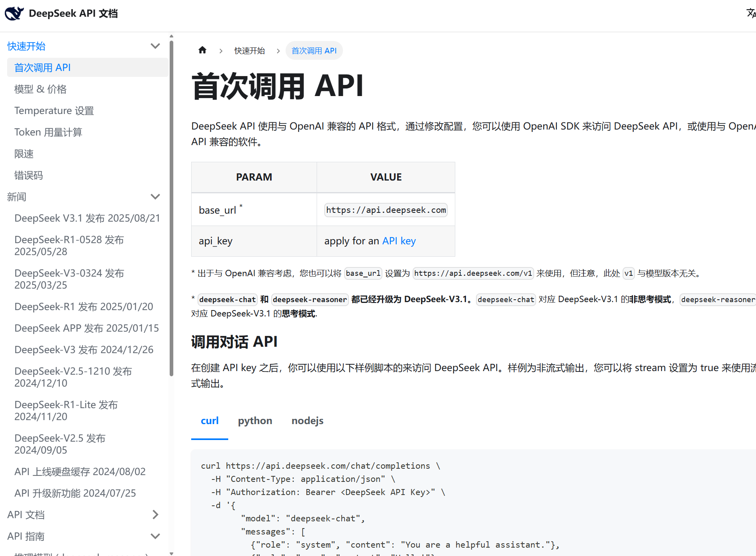756x556 pixels.
Task: Click sidebar scrollbar down arrow
Action: point(171,553)
